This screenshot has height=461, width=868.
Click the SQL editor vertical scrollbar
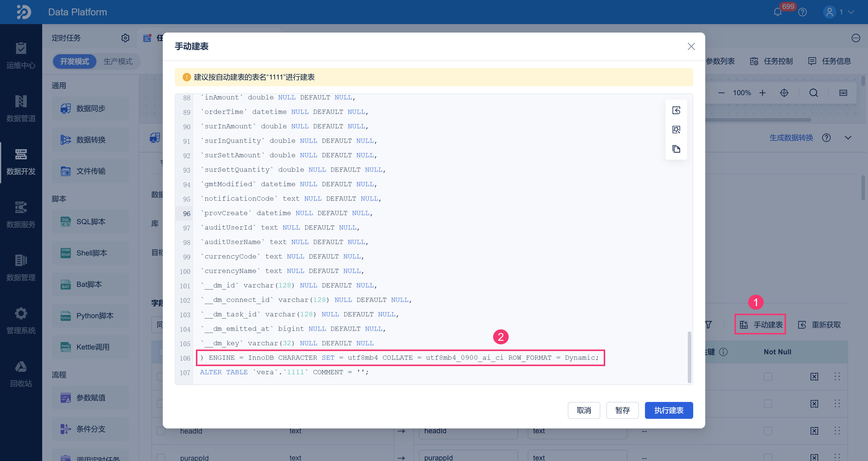(689, 357)
